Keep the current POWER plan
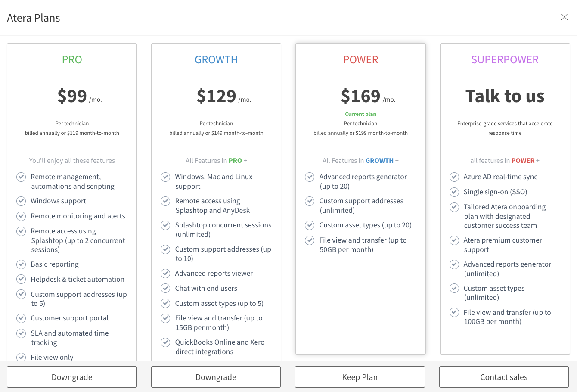577x392 pixels. 360,377
